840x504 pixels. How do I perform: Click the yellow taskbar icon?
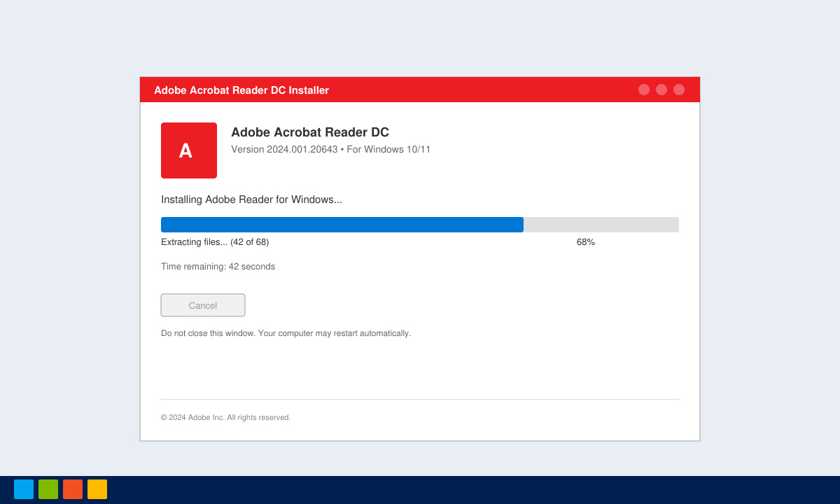tap(97, 489)
